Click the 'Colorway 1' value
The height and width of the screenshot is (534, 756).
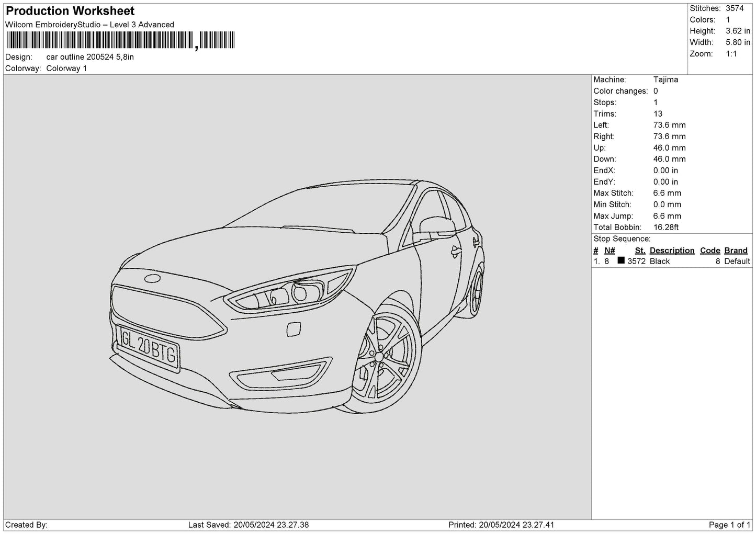tap(66, 69)
